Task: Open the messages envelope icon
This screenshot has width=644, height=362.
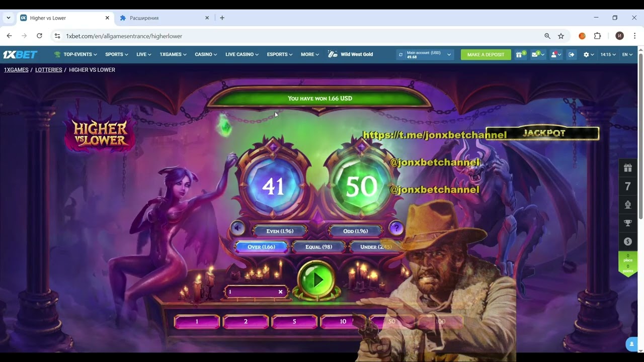Action: coord(537,54)
